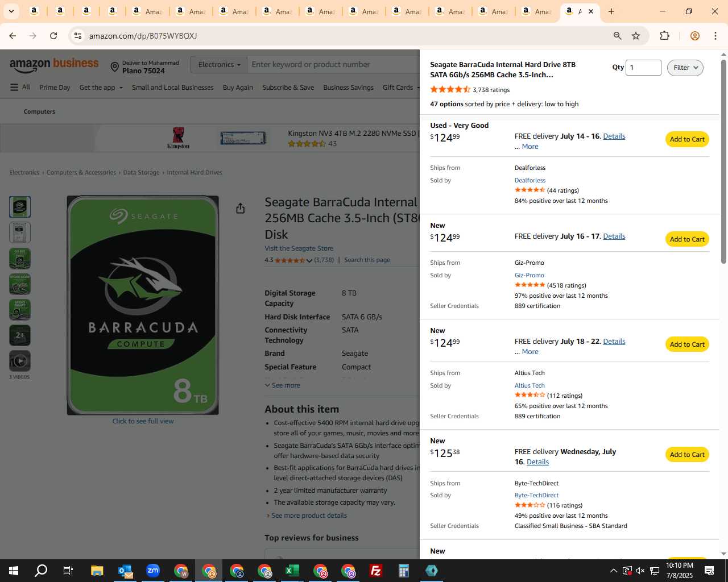The width and height of the screenshot is (728, 582).
Task: Select the first product image thumbnail
Action: (x=20, y=207)
